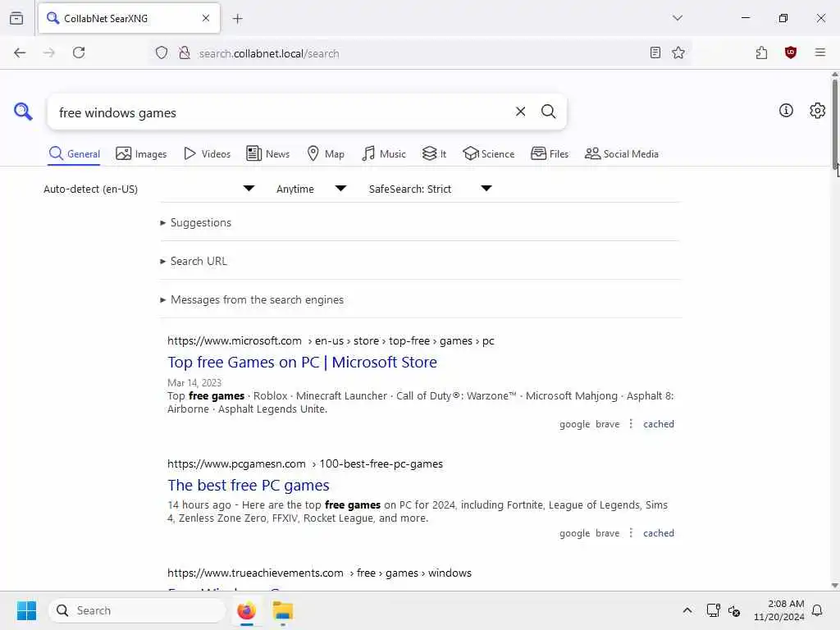Screen dimensions: 840x630
Task: Open File Explorer from taskbar
Action: [283, 610]
